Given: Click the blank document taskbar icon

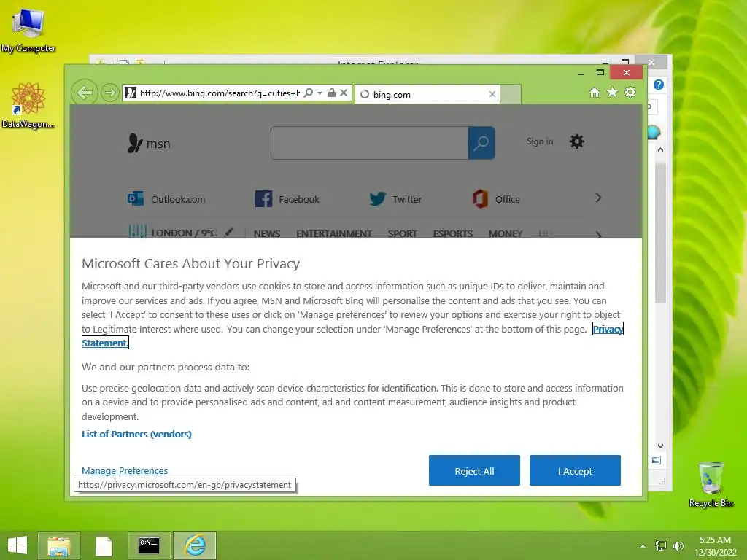Looking at the screenshot, I should pyautogui.click(x=104, y=545).
